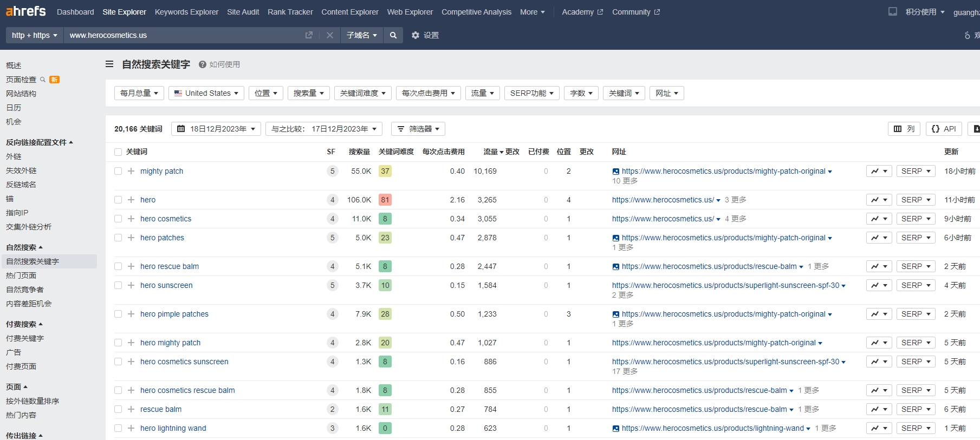Toggle the hamburger sidebar menu icon

(109, 64)
